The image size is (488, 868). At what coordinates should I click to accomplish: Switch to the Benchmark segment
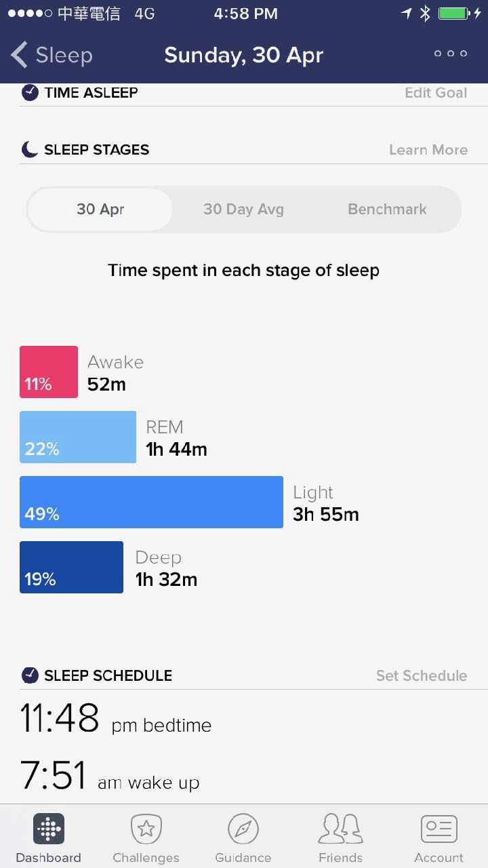coord(387,210)
